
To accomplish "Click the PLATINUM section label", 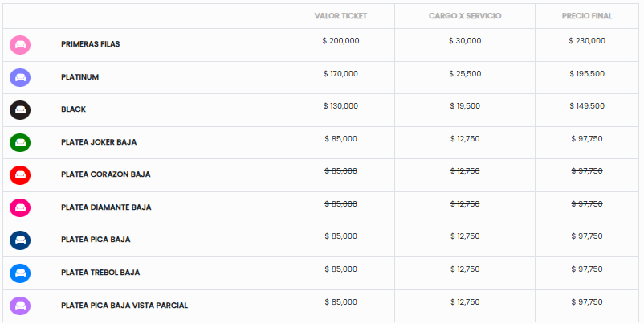I will click(x=80, y=77).
